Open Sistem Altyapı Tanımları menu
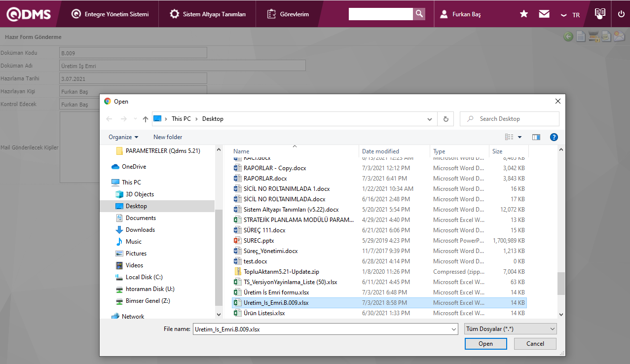Viewport: 630px width, 364px height. pyautogui.click(x=208, y=14)
